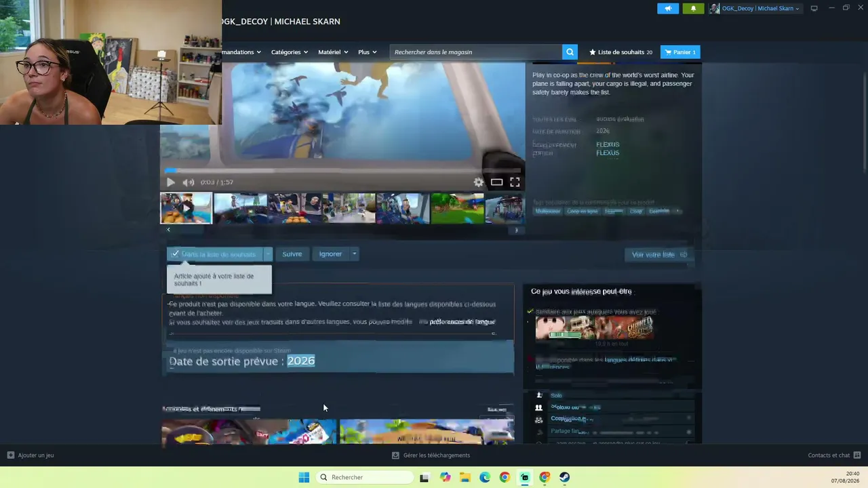868x488 pixels.
Task: Open the Matériel dropdown menu
Action: click(333, 52)
